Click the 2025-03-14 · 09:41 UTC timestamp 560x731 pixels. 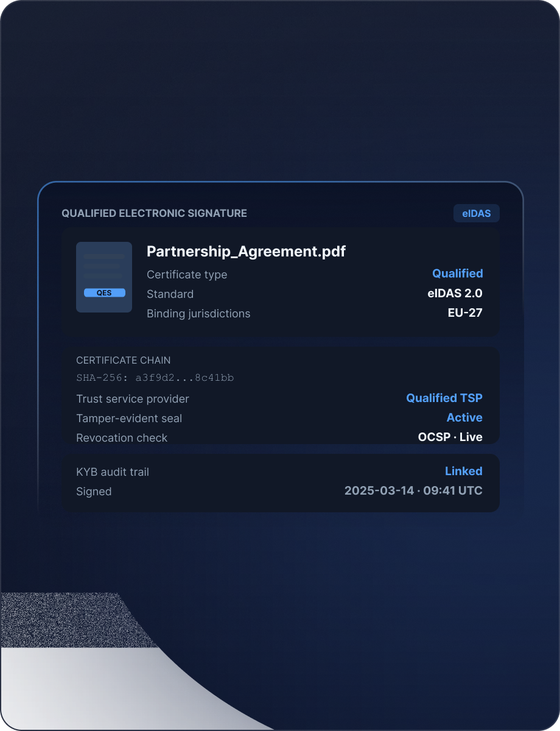click(413, 490)
